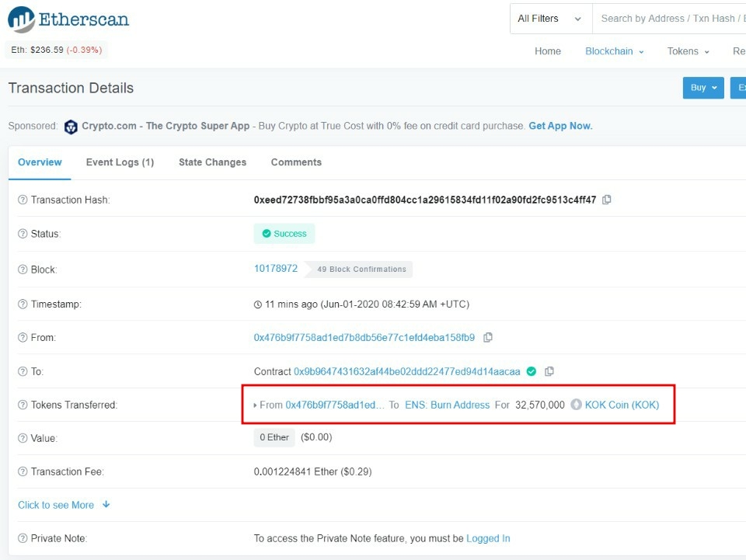The width and height of the screenshot is (746, 560).
Task: Open ENS: Burn Address link
Action: pyautogui.click(x=448, y=405)
